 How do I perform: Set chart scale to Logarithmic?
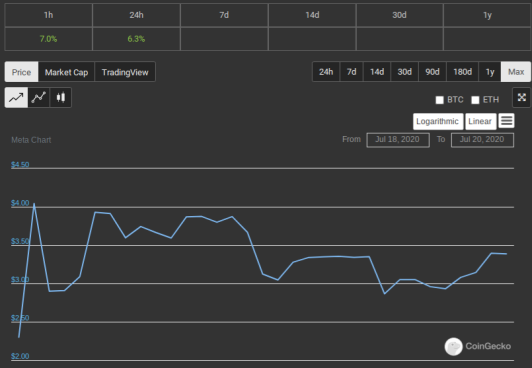[x=438, y=121]
